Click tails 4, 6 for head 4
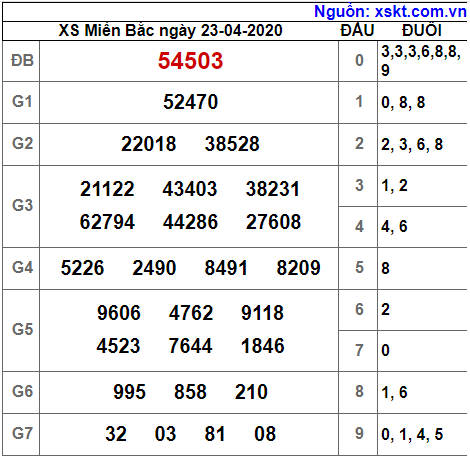Viewport: 470px width, 462px height. coord(394,227)
